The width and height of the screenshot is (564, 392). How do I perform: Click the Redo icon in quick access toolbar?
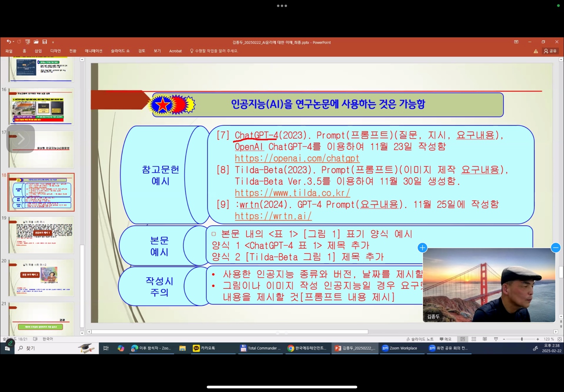pos(19,42)
